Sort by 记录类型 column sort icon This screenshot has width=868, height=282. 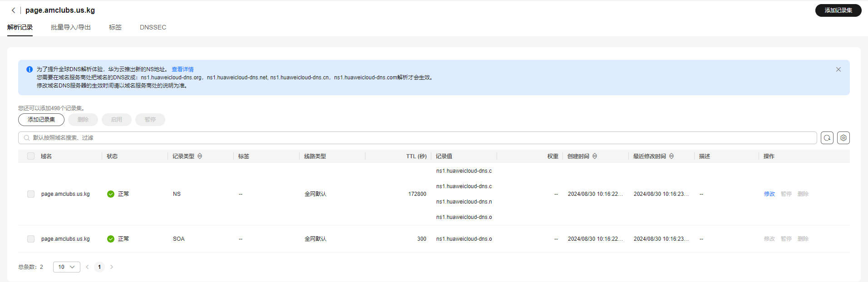[200, 156]
